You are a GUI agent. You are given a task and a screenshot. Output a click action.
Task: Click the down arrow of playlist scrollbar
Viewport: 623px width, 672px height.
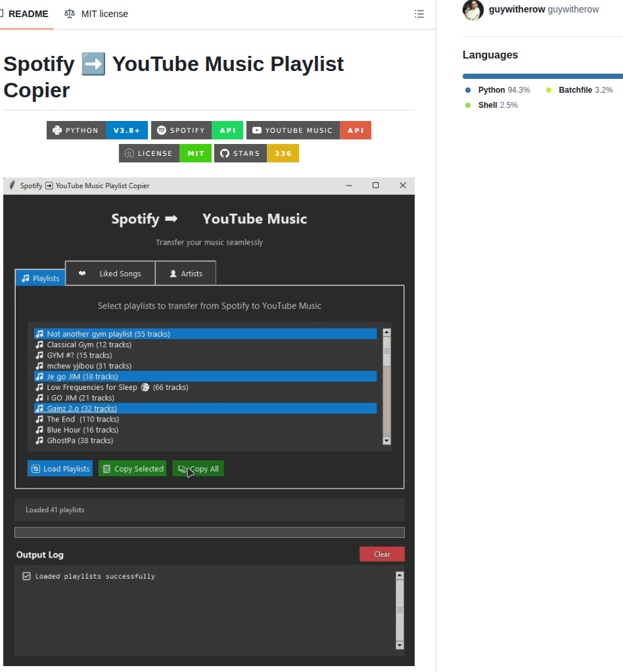(x=386, y=441)
